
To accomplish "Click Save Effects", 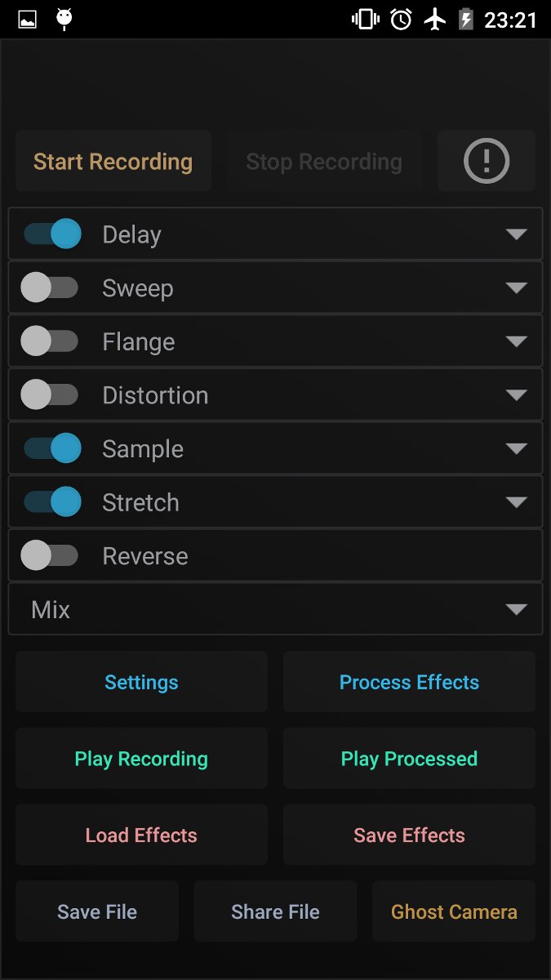I will [x=409, y=835].
